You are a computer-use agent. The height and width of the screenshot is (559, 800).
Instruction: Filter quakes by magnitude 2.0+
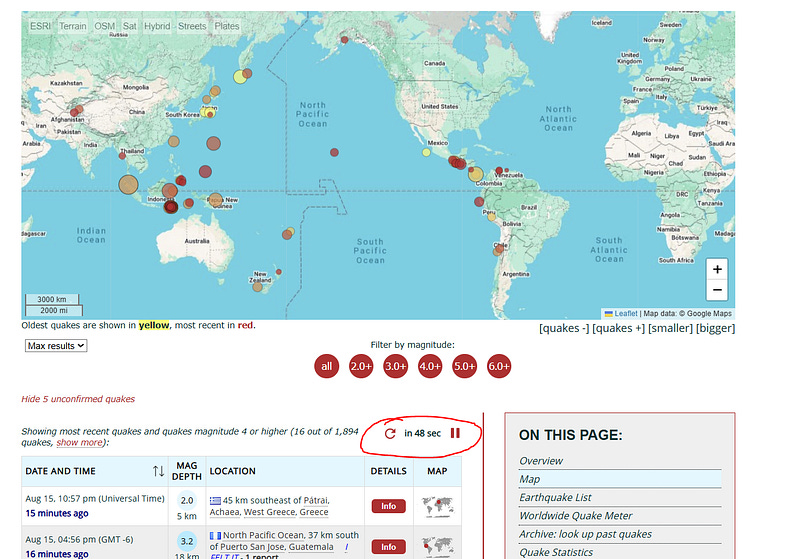pos(361,366)
